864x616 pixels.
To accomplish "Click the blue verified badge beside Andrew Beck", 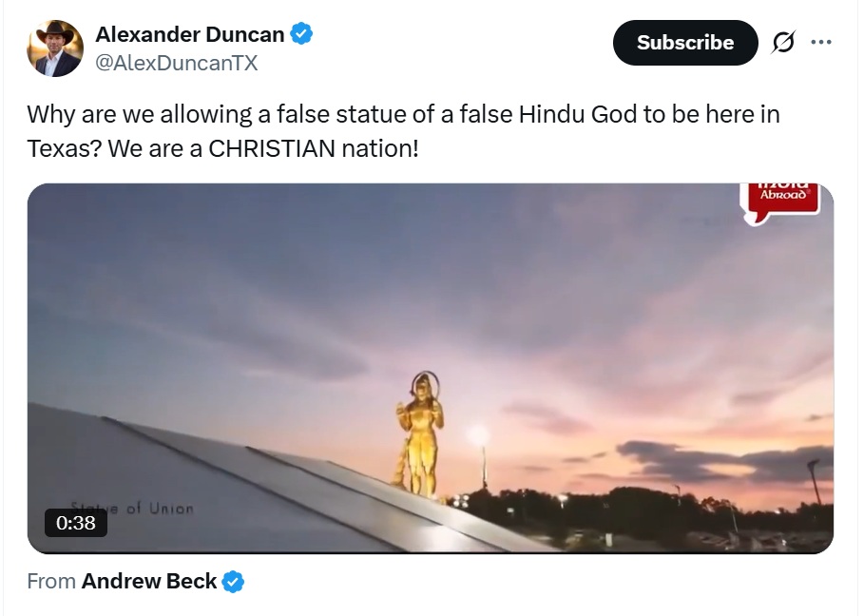I will pos(233,582).
